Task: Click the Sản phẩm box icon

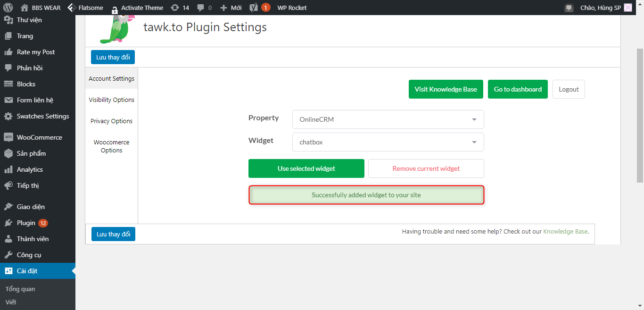Action: click(8, 153)
